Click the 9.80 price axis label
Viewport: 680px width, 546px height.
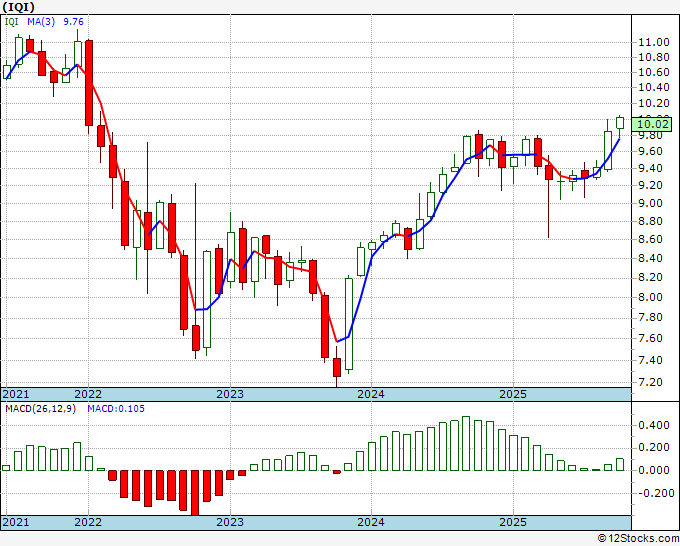pyautogui.click(x=650, y=135)
